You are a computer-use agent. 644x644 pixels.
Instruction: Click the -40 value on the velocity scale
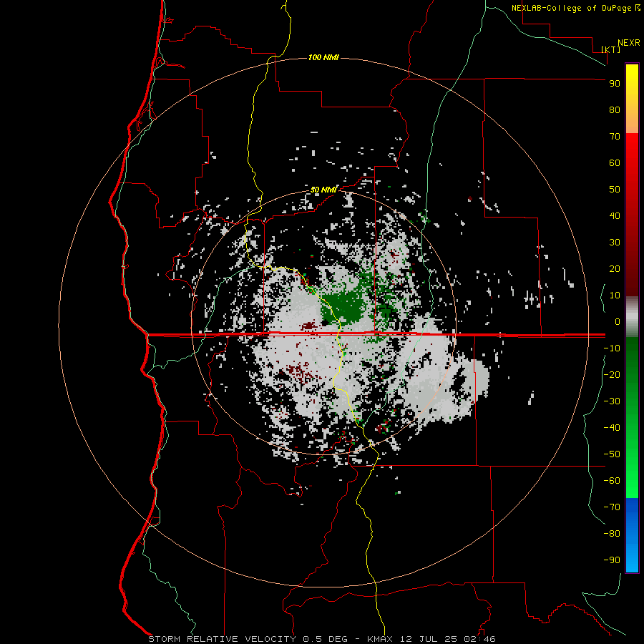(x=612, y=428)
